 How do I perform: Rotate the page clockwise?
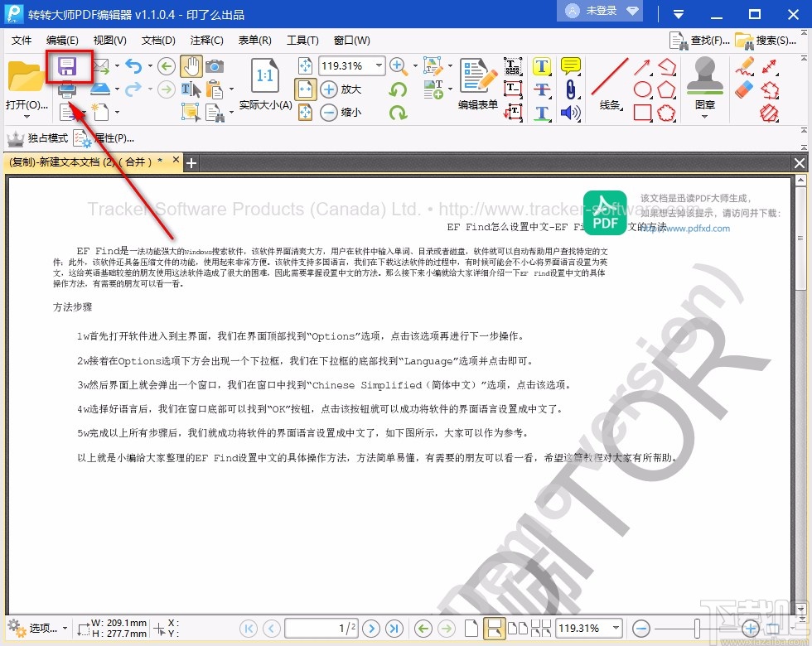click(x=398, y=113)
